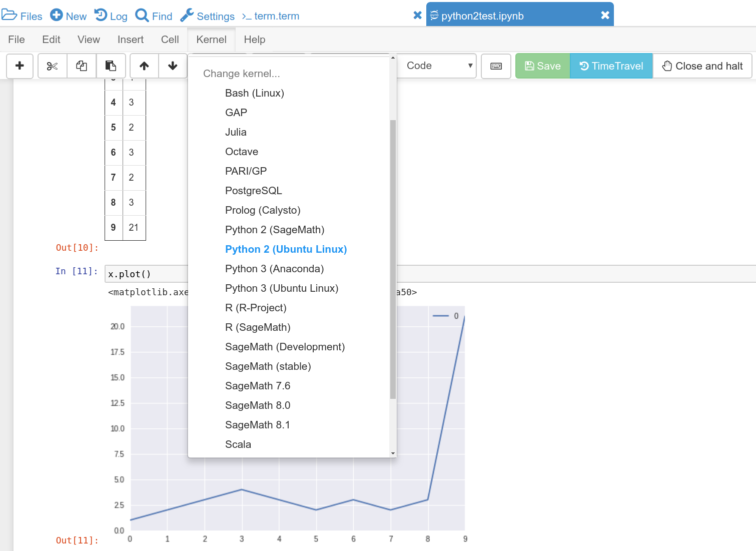
Task: Click the x.plot() input cell
Action: (146, 274)
